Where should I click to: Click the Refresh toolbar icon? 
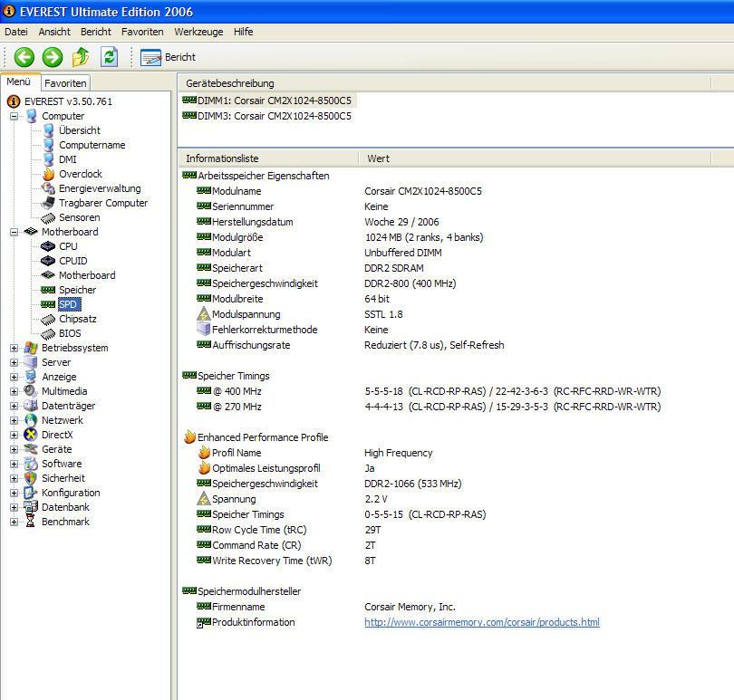click(109, 57)
